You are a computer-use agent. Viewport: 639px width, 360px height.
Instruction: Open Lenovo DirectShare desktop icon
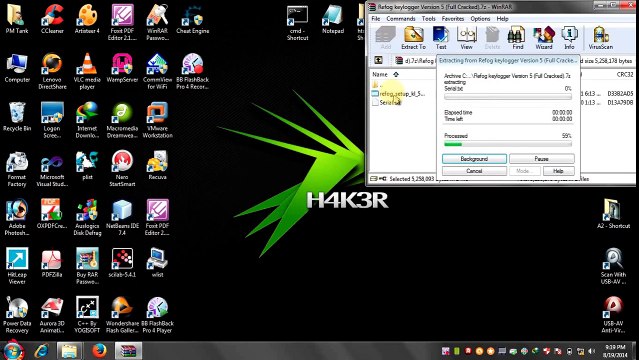tap(52, 71)
